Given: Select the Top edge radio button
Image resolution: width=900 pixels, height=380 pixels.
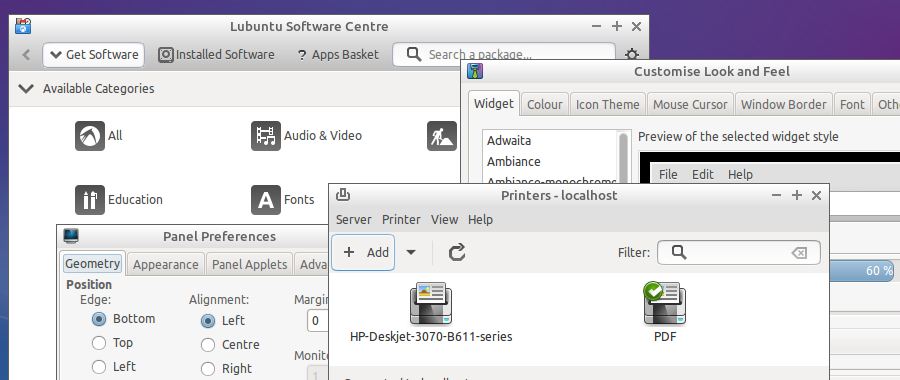Looking at the screenshot, I should (99, 343).
